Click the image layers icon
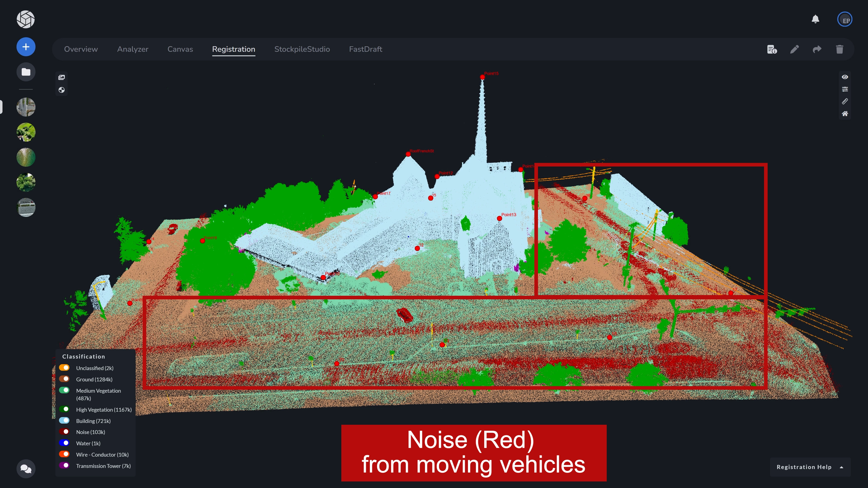 pos(62,77)
